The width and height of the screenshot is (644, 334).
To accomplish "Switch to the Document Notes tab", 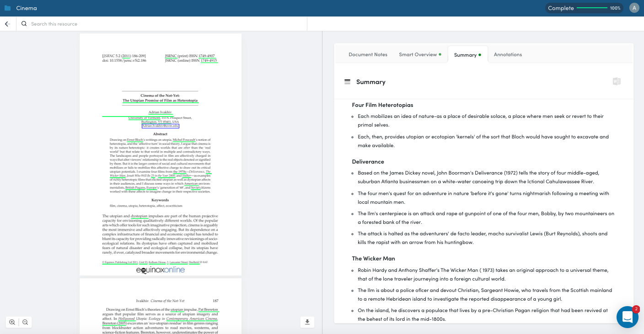I will (368, 54).
